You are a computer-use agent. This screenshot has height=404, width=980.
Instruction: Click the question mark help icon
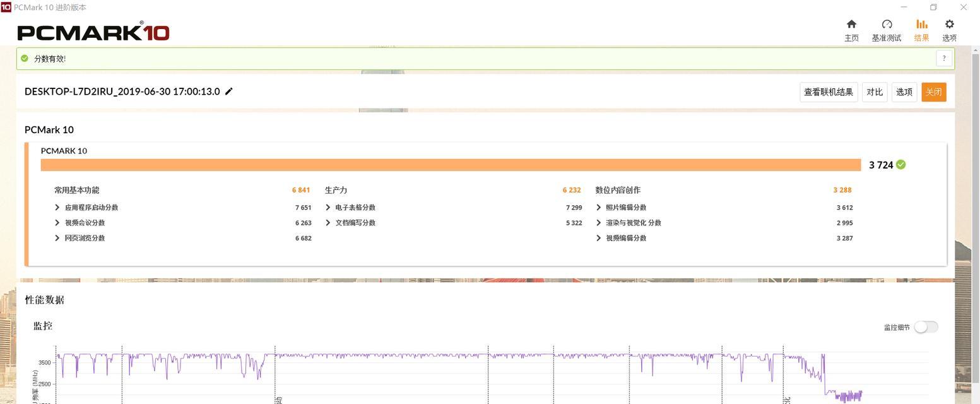944,59
